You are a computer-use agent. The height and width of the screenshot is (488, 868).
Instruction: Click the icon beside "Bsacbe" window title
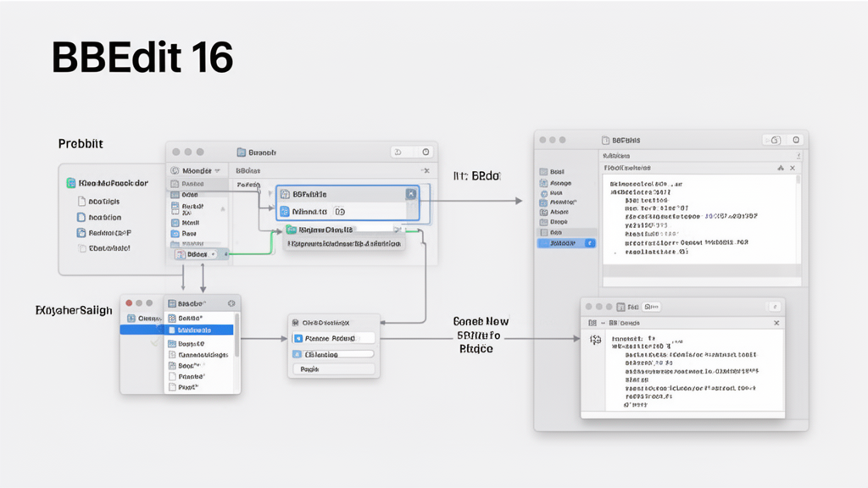click(x=172, y=303)
